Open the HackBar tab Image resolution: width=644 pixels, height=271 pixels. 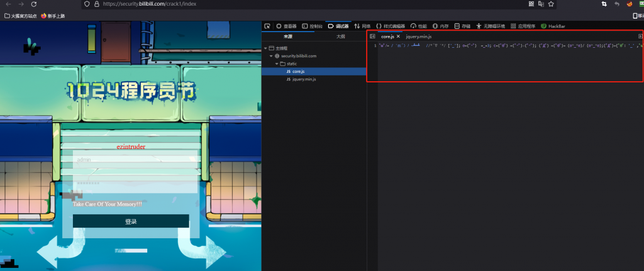(x=553, y=26)
